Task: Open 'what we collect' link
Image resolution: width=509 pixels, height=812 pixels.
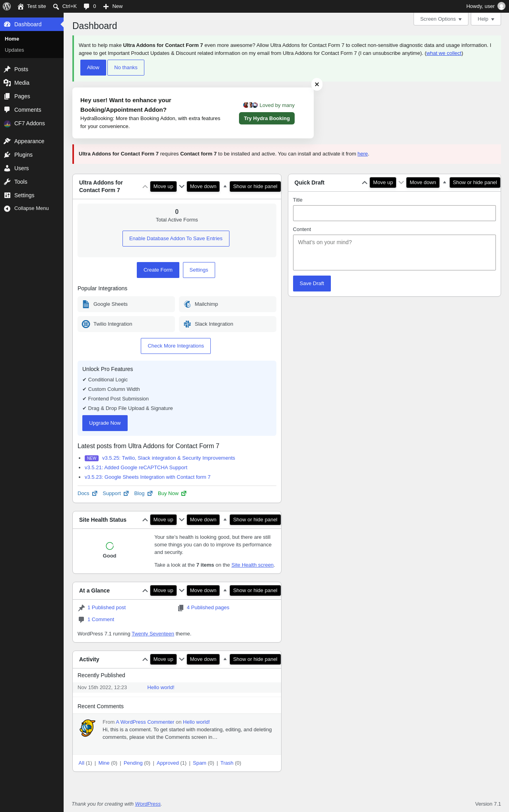Action: pos(444,53)
